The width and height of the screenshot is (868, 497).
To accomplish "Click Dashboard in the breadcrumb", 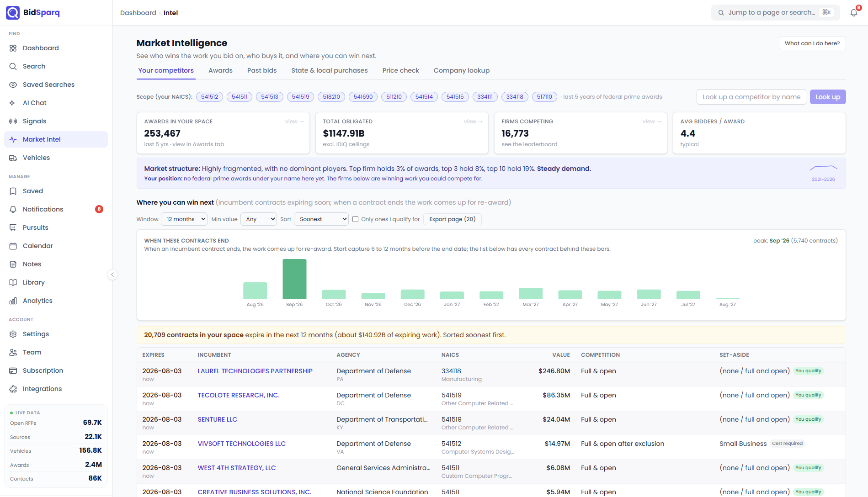I will tap(138, 13).
